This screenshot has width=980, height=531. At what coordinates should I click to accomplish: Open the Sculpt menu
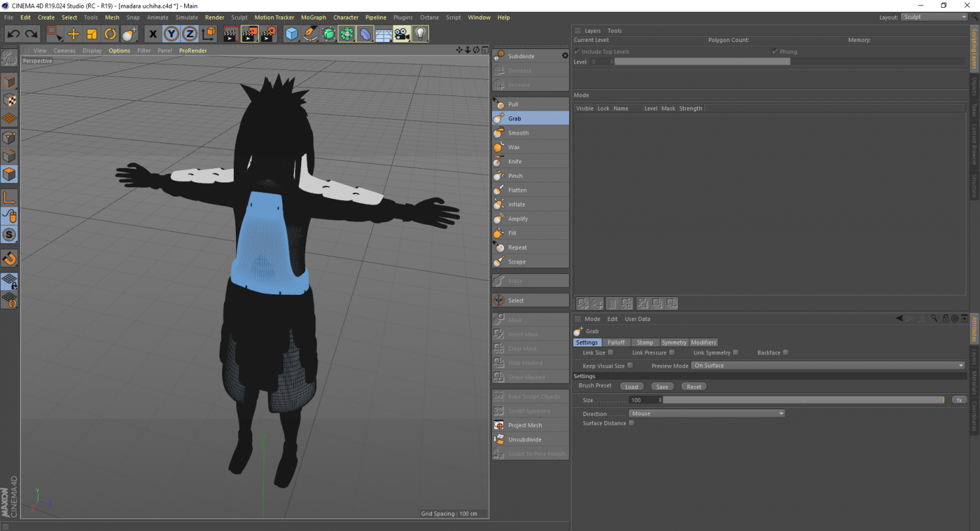pos(239,17)
